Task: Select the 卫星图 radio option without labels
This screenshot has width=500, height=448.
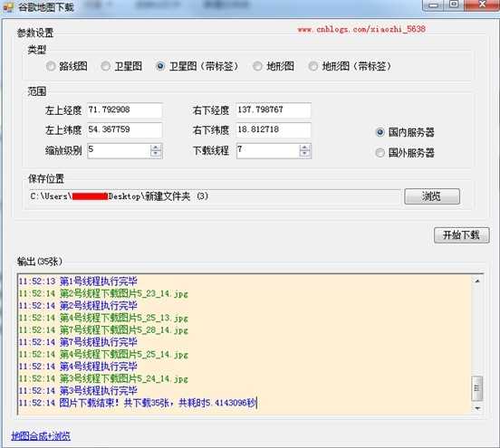Action: [121, 66]
